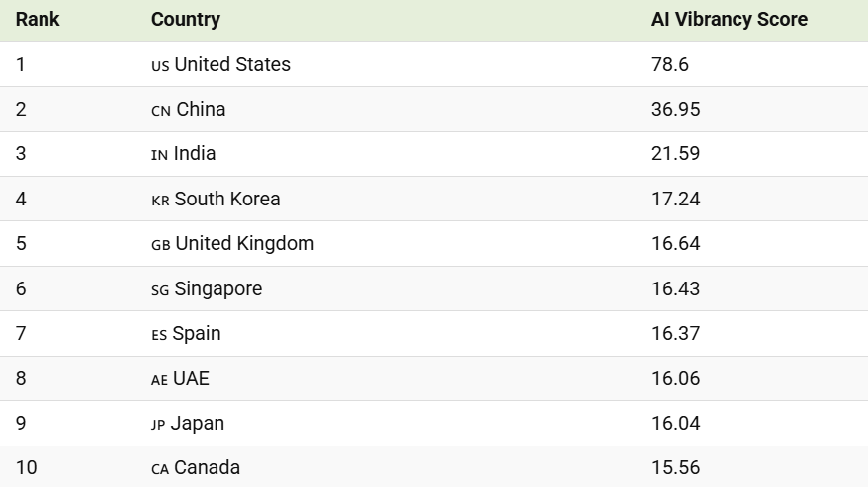This screenshot has width=868, height=487.
Task: Click the GB flag code icon
Action: point(161,245)
